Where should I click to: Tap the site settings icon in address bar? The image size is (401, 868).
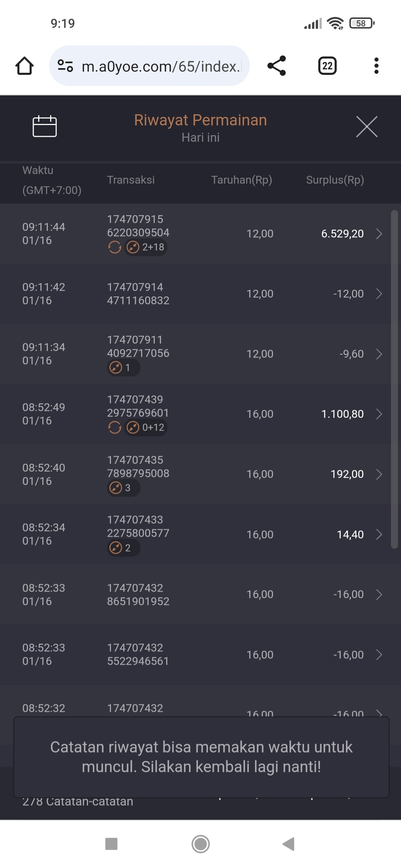point(65,66)
